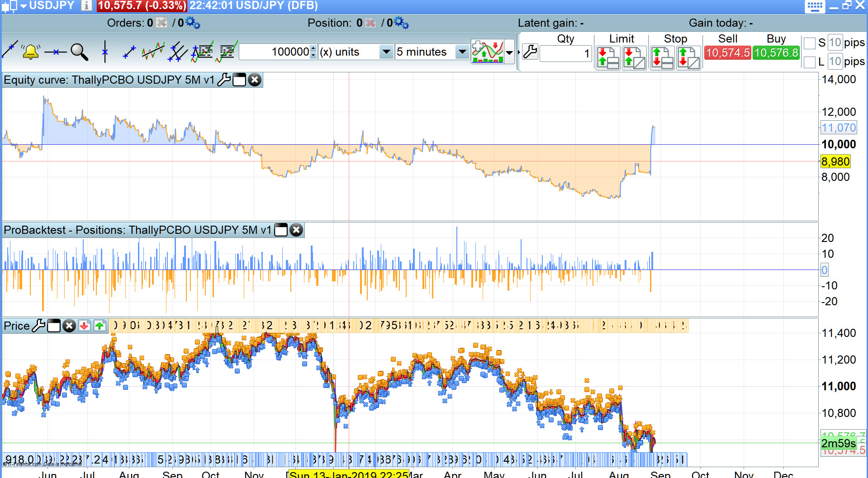The image size is (868, 478).
Task: Click the red down arrow in Price panel
Action: pyautogui.click(x=84, y=326)
